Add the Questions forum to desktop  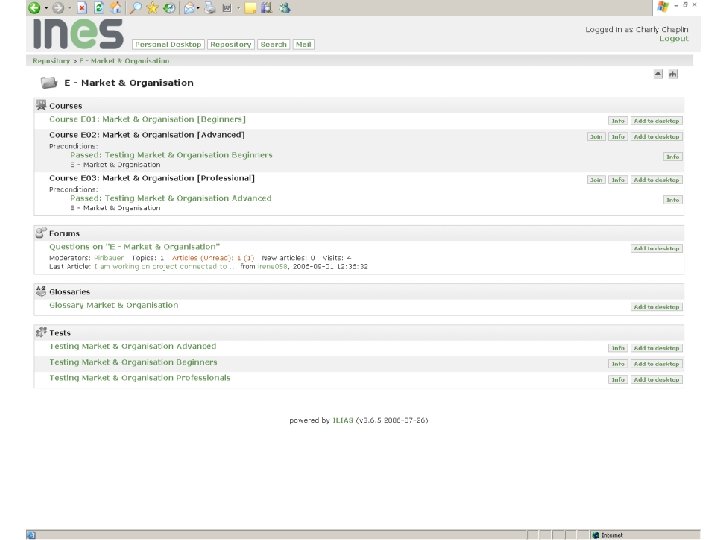click(x=657, y=248)
